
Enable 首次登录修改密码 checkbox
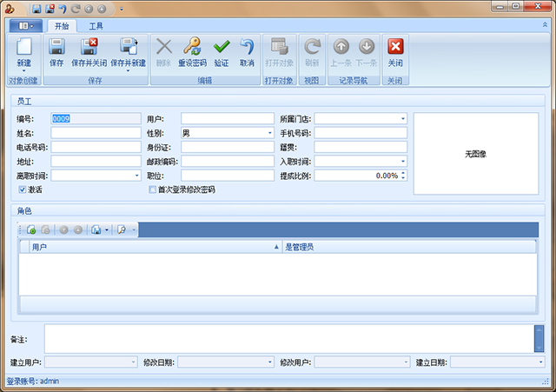click(x=153, y=189)
